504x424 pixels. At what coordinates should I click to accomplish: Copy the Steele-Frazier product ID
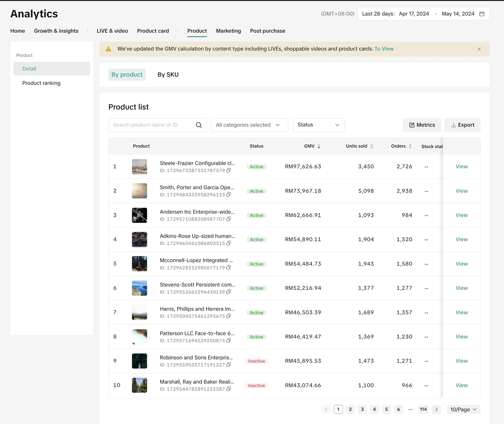[x=229, y=170]
